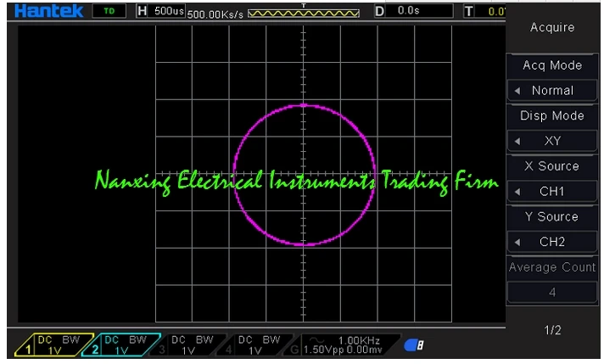This screenshot has width=604, height=364.
Task: Click the 0.00mv offset readout
Action: click(x=364, y=350)
